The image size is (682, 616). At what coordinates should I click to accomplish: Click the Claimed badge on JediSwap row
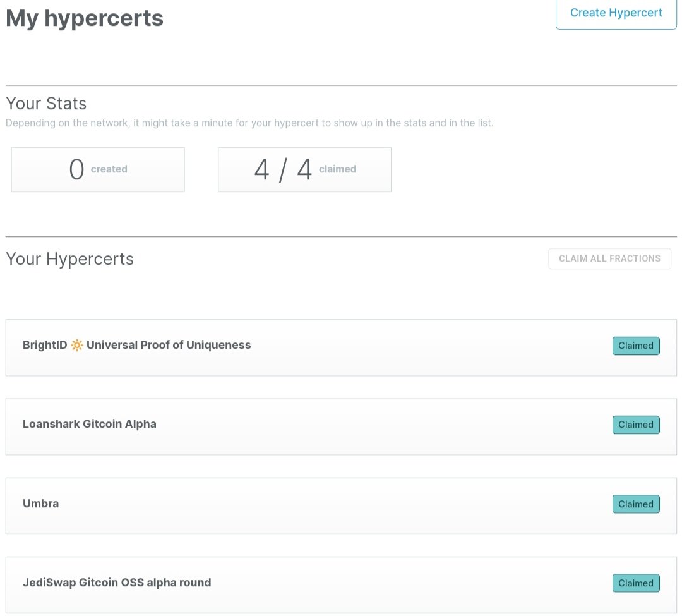click(x=636, y=583)
